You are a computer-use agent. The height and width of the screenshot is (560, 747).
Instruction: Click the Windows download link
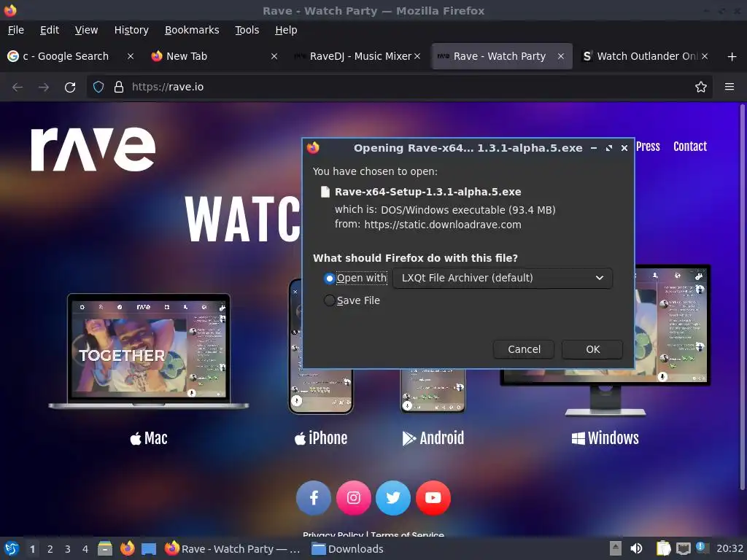(605, 438)
